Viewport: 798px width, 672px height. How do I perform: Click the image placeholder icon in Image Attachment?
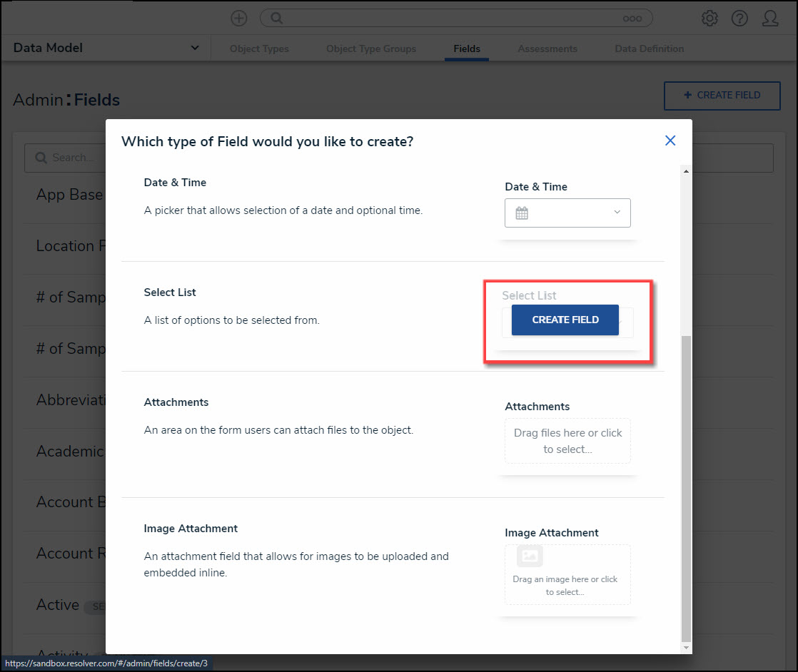pos(530,556)
